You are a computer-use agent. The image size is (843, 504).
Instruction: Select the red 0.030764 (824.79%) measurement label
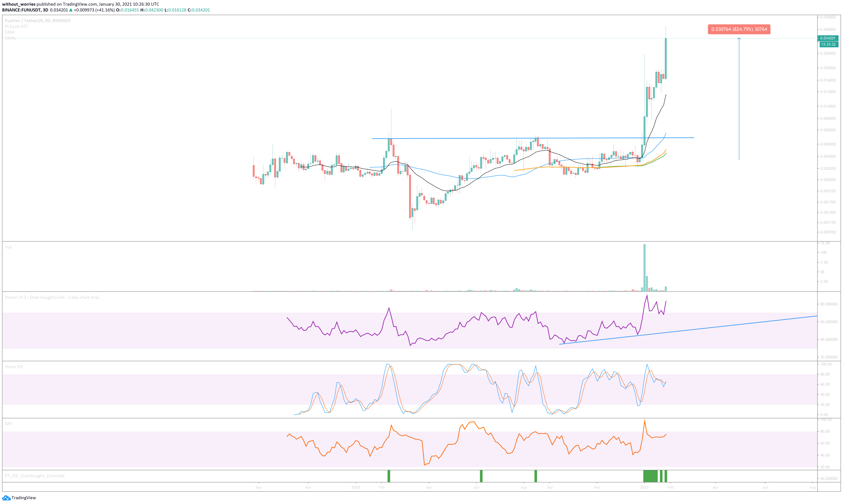point(739,29)
